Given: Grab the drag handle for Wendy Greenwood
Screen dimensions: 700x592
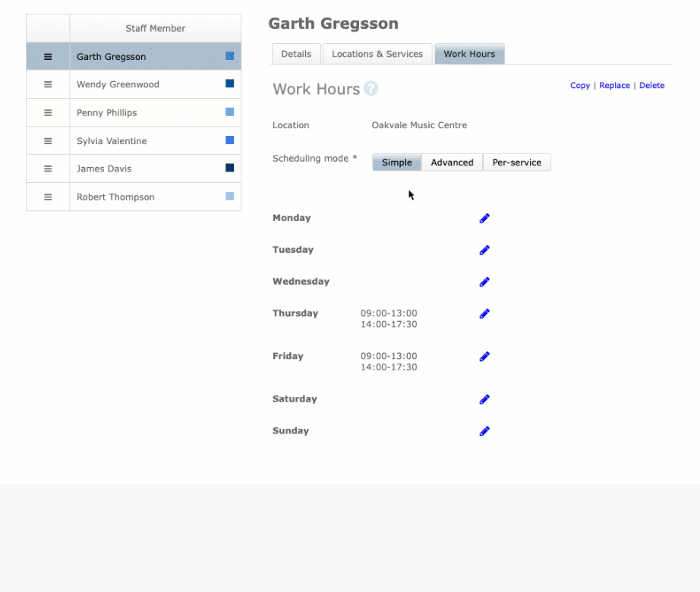Looking at the screenshot, I should click(48, 85).
